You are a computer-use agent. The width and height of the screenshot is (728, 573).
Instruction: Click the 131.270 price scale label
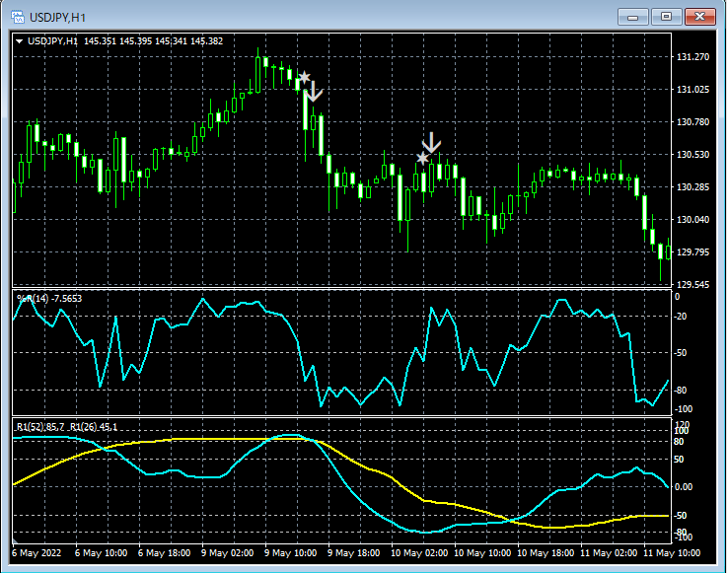pos(694,58)
